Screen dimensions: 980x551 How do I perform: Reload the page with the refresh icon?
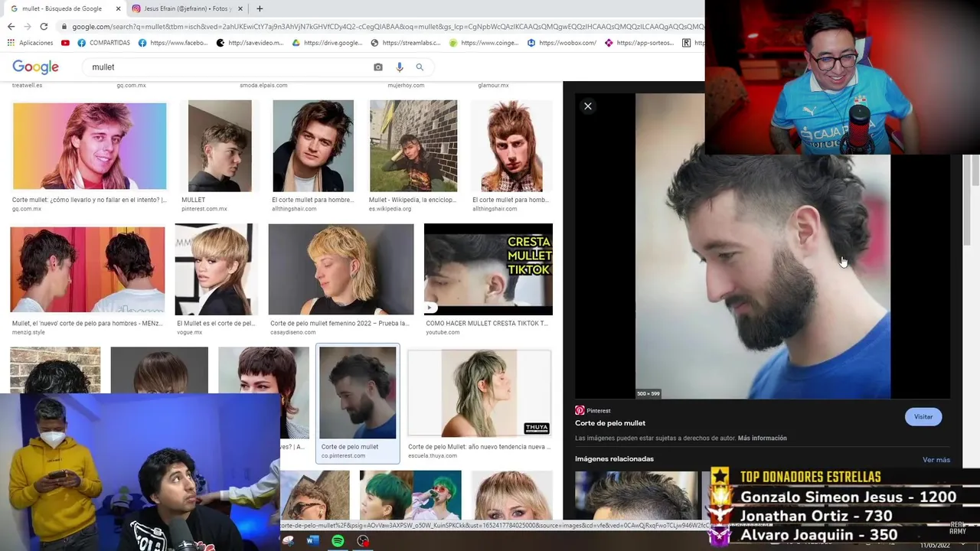[x=44, y=26]
